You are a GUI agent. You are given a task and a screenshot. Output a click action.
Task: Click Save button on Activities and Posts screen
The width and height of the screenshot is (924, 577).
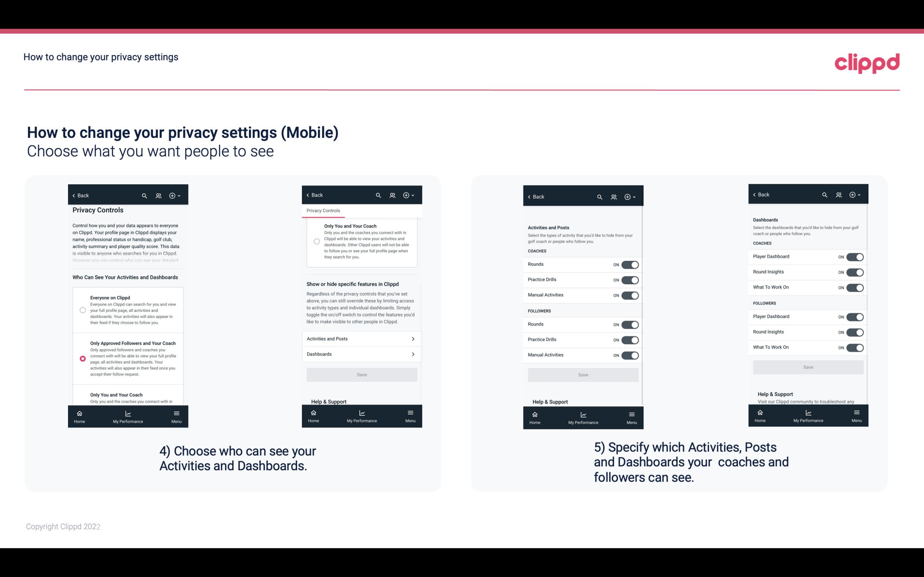583,374
